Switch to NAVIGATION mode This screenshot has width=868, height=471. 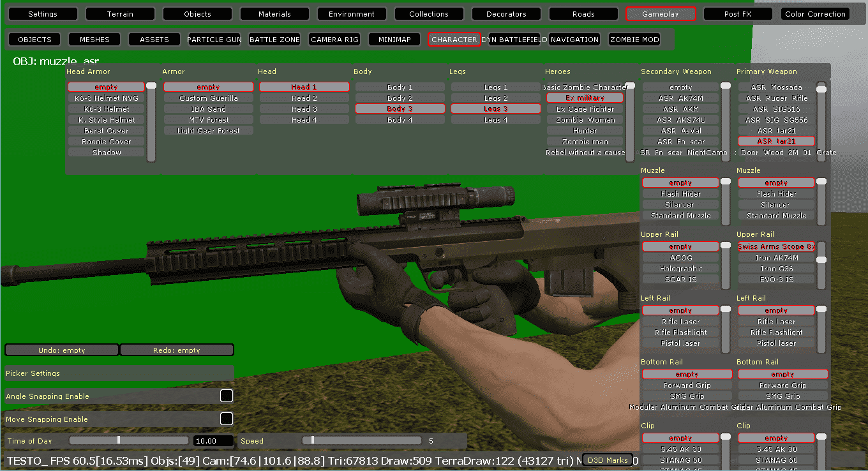coord(574,40)
